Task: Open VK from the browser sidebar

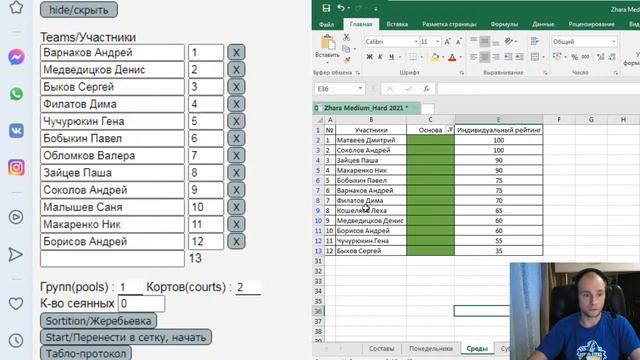Action: pos(16,131)
